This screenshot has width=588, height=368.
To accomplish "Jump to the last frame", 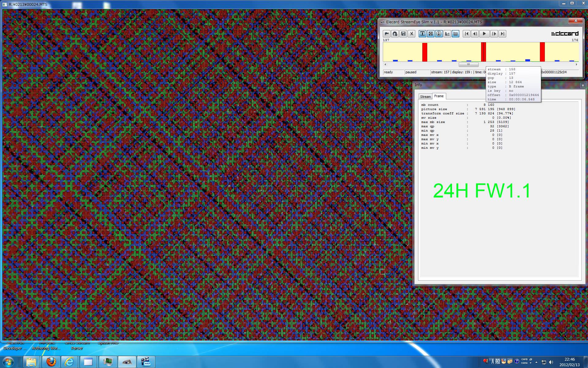I will point(502,34).
